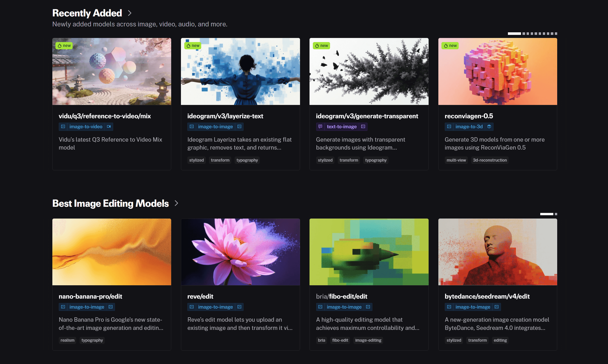Screen dimensions: 608x364
Task: Click the 3D cube icon beside image-to-3d
Action: point(489,126)
